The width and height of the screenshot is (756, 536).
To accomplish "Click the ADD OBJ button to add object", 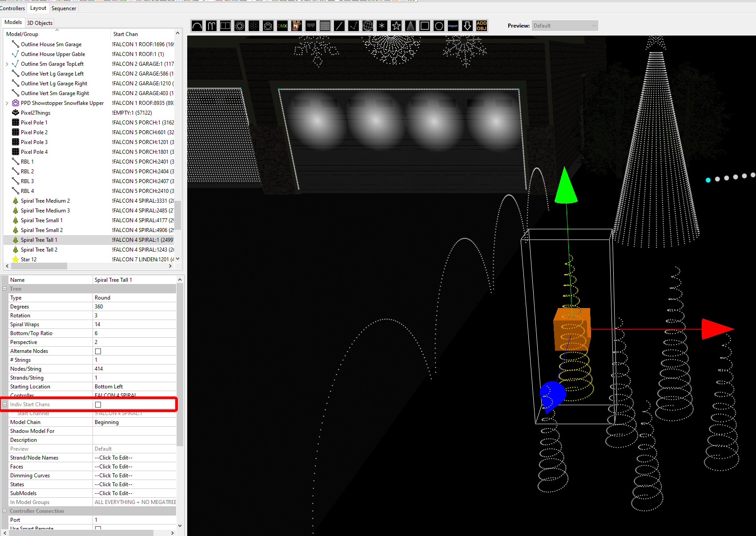I will (481, 26).
